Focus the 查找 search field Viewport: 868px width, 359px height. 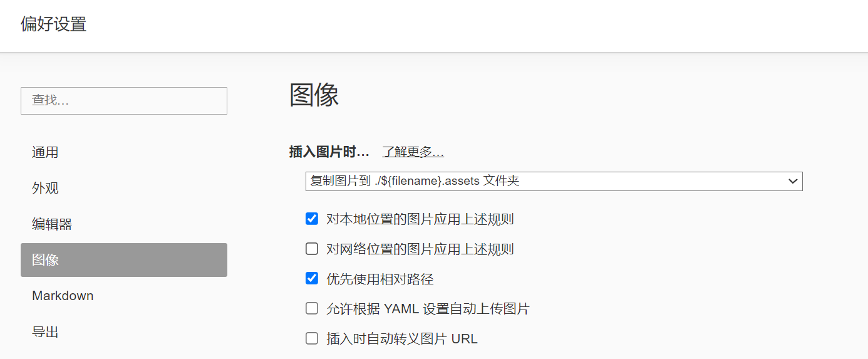click(123, 101)
